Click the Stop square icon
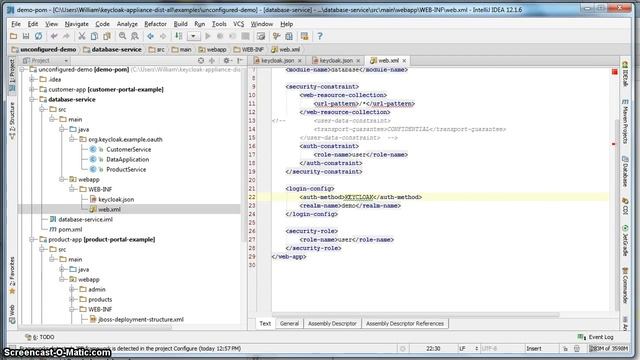Screen dimensions: 640x360 click(245, 36)
